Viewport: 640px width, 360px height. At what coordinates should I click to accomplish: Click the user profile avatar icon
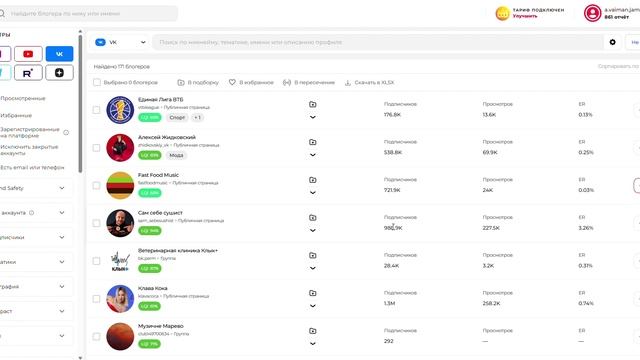[x=592, y=13]
